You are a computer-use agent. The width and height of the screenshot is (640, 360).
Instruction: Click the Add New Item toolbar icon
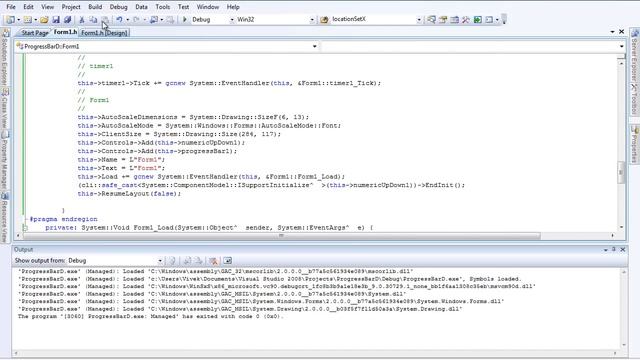27,20
